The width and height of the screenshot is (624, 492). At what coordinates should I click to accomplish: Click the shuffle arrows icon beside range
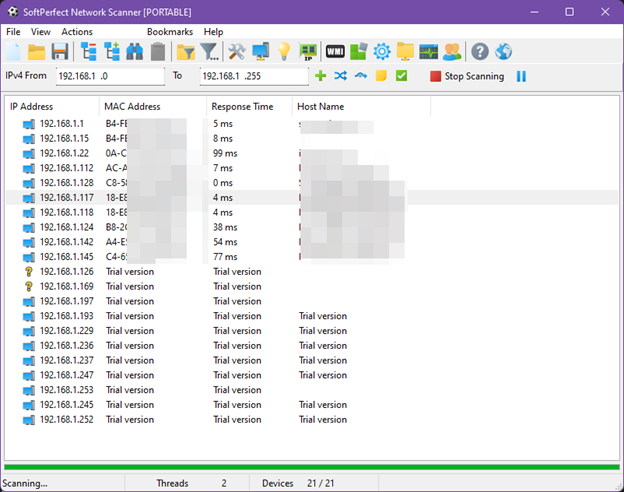(x=341, y=76)
